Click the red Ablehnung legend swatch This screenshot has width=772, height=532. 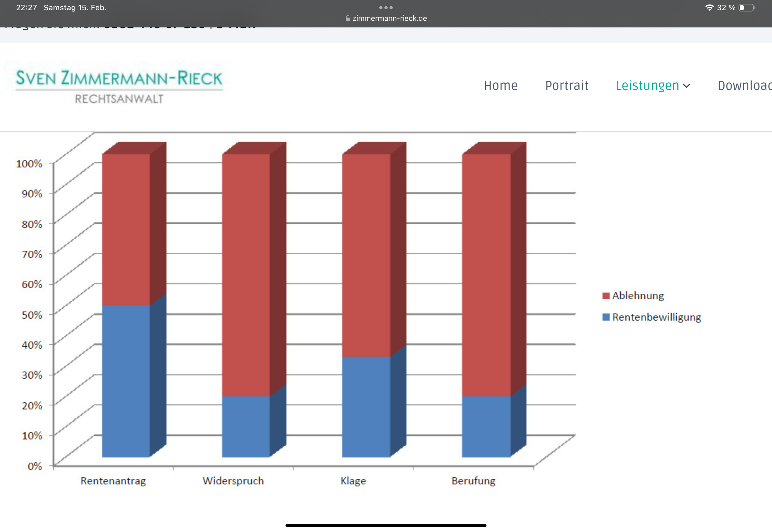606,296
